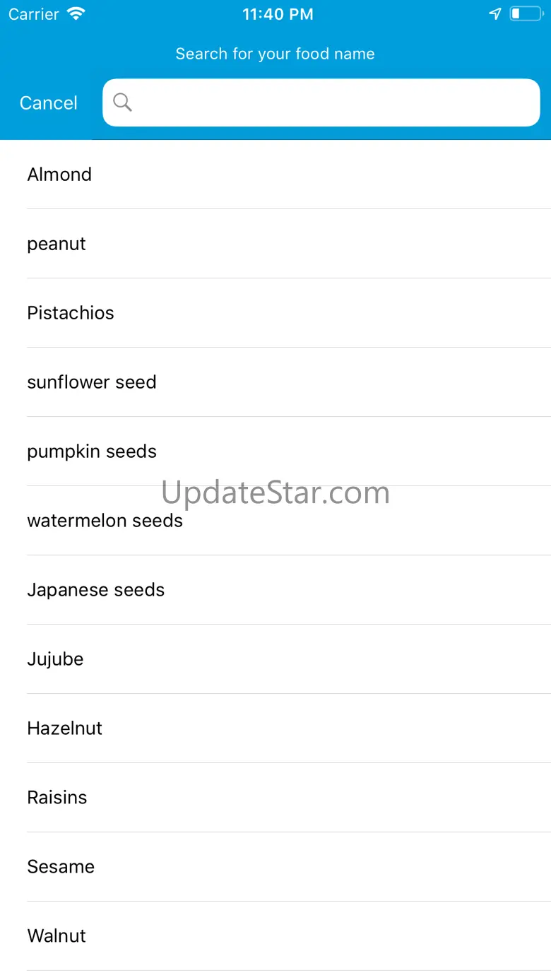The height and width of the screenshot is (980, 551).
Task: Choose Japanese seeds from the list
Action: [x=95, y=590]
